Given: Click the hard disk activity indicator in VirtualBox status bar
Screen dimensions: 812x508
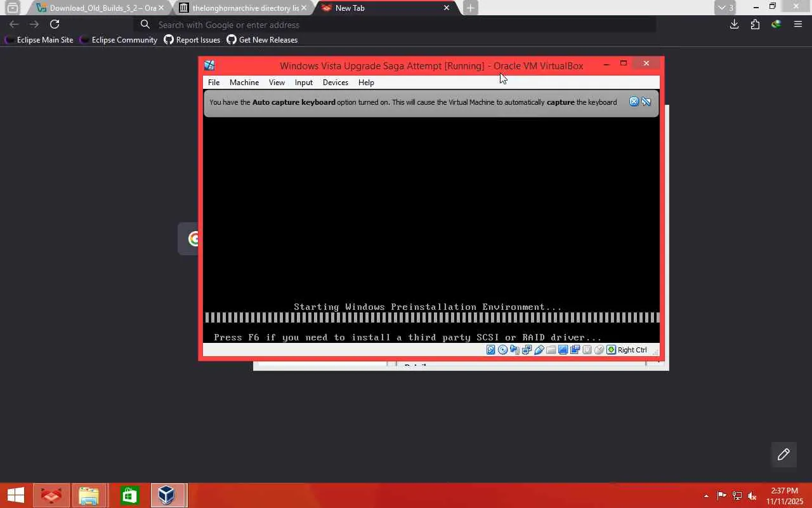Looking at the screenshot, I should tap(491, 350).
